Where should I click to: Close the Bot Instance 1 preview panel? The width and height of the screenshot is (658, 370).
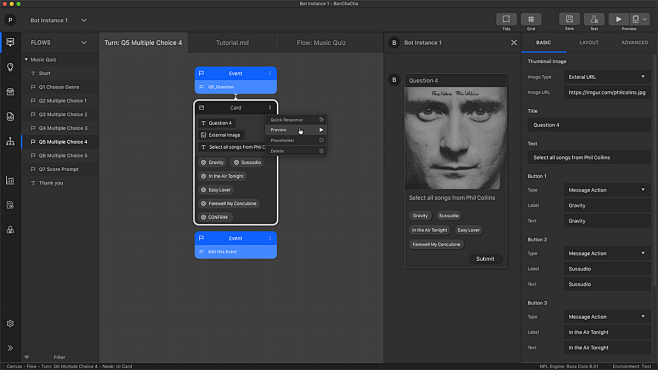pyautogui.click(x=514, y=43)
